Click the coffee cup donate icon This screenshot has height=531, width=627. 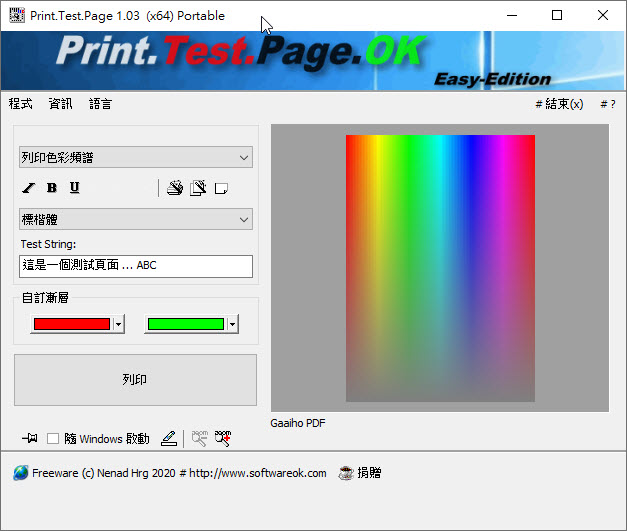pyautogui.click(x=346, y=473)
